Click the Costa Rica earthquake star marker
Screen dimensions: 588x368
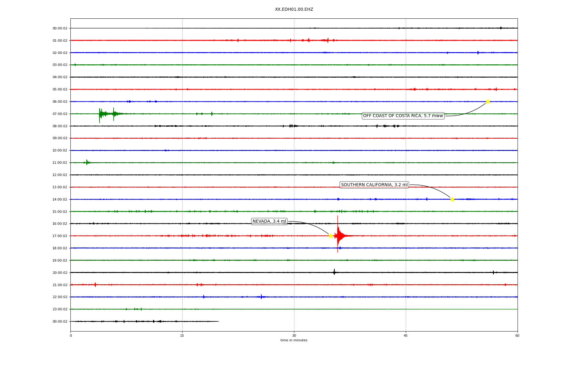tap(488, 102)
